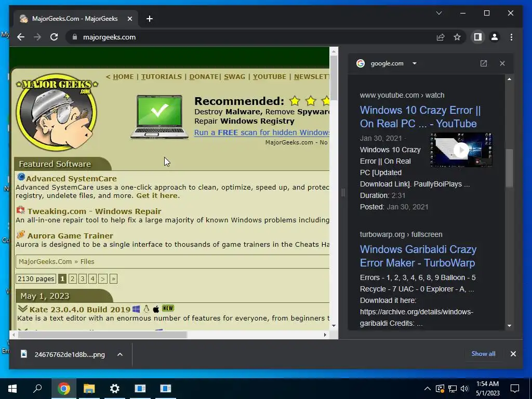Expand the download item options chevron

[120, 354]
